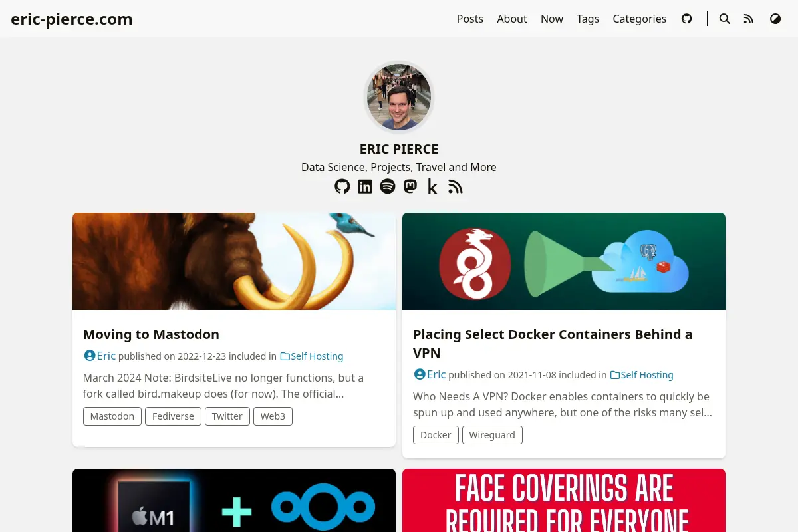
Task: Open the Face Coverings post image
Action: pyautogui.click(x=564, y=501)
